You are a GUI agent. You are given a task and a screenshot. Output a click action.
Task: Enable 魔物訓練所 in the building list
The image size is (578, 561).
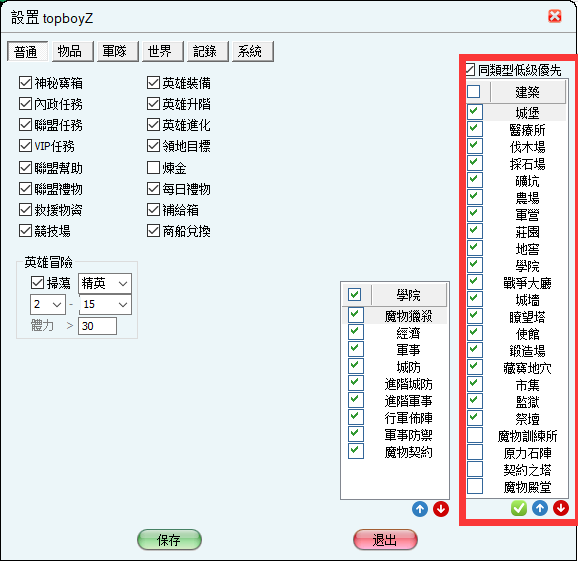click(x=475, y=435)
